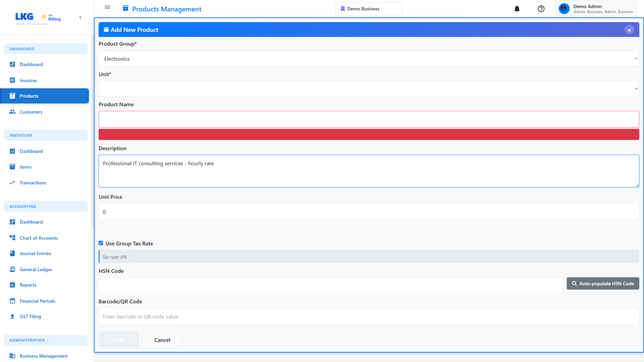Click the Barcode/QR Code input field
Screen dimensions: 644x362
point(369,316)
